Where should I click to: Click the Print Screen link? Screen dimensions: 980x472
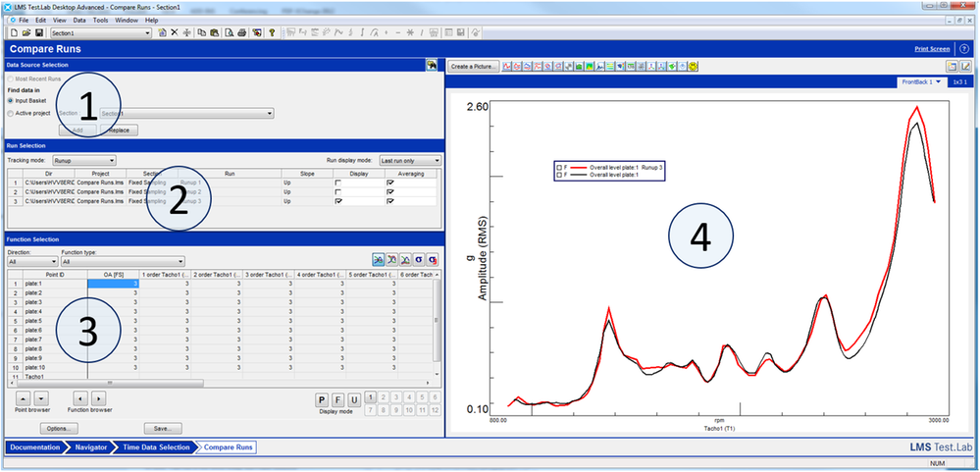point(932,49)
